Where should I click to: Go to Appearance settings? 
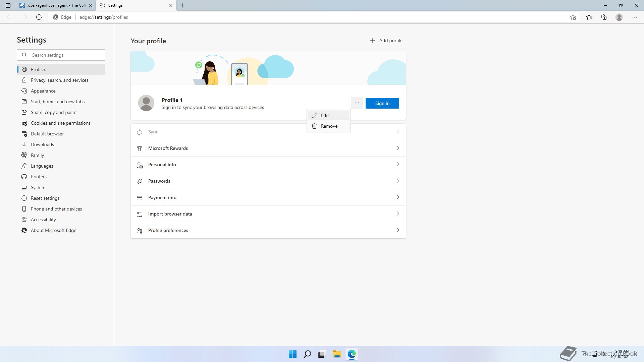(x=61, y=91)
